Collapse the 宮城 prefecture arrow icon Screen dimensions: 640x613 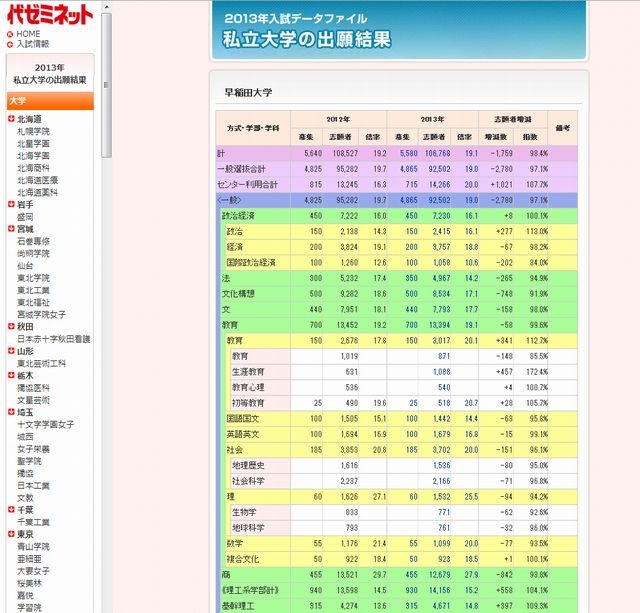point(11,229)
